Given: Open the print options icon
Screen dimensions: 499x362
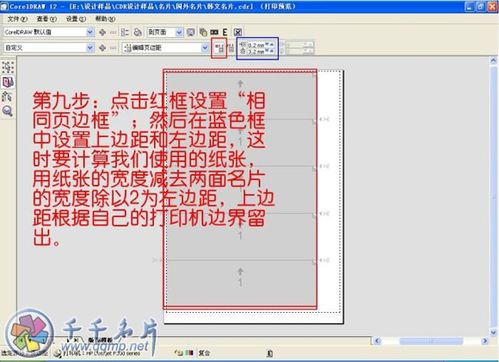Looking at the screenshot, I should [x=125, y=32].
